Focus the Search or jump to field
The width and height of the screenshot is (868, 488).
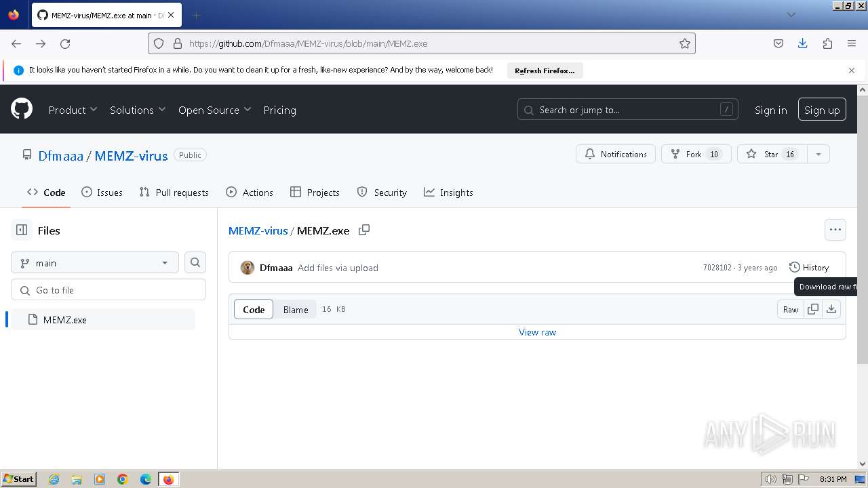[629, 110]
